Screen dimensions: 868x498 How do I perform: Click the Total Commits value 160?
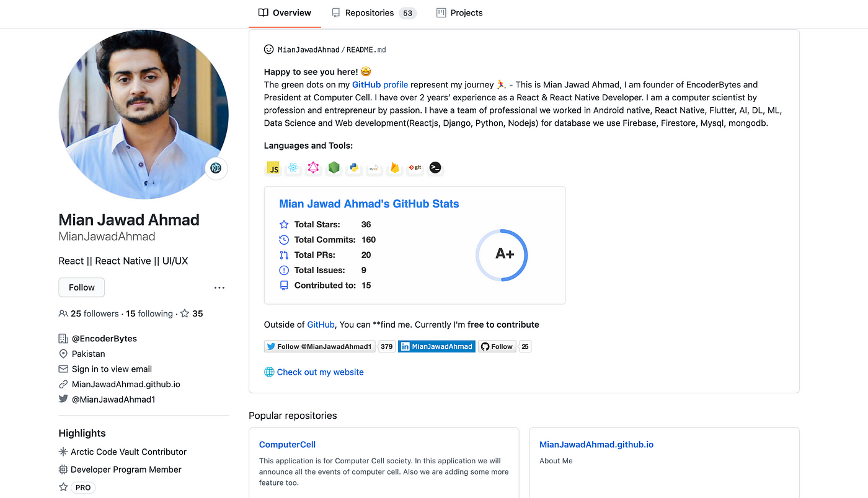click(369, 240)
